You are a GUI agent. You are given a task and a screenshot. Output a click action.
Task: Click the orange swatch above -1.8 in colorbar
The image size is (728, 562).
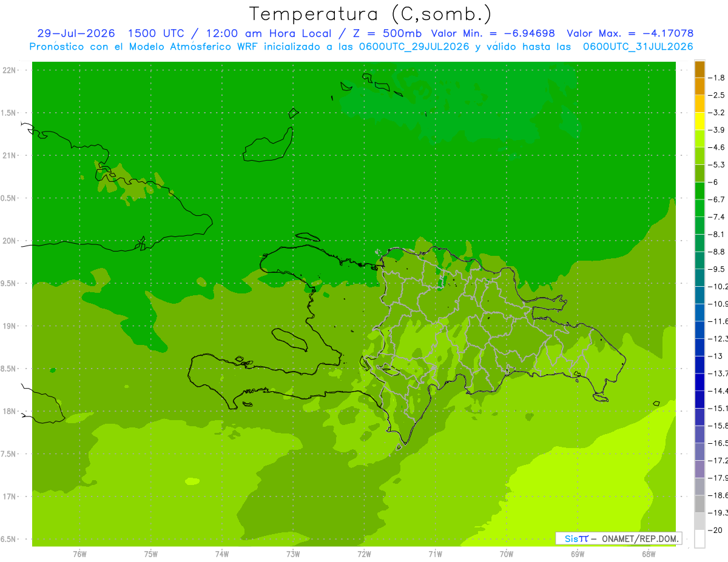pyautogui.click(x=699, y=69)
